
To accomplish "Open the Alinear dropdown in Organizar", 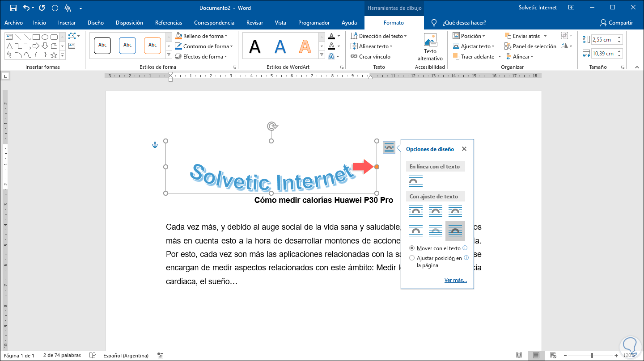I will click(x=520, y=57).
